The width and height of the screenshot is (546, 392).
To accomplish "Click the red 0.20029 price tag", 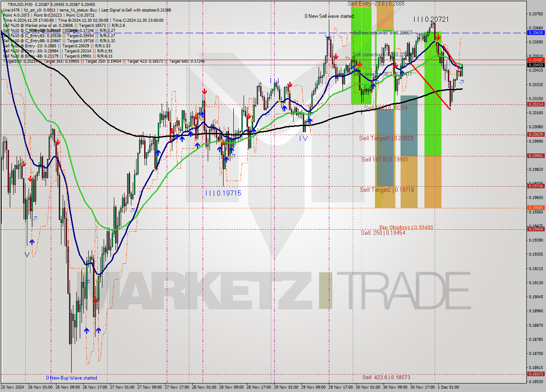I will click(x=536, y=134).
